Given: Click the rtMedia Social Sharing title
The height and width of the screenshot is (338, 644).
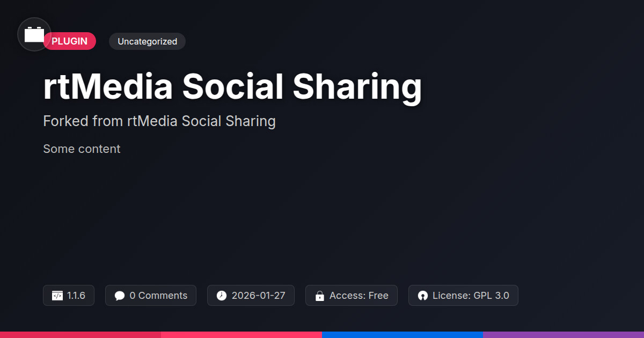Looking at the screenshot, I should click(x=232, y=87).
